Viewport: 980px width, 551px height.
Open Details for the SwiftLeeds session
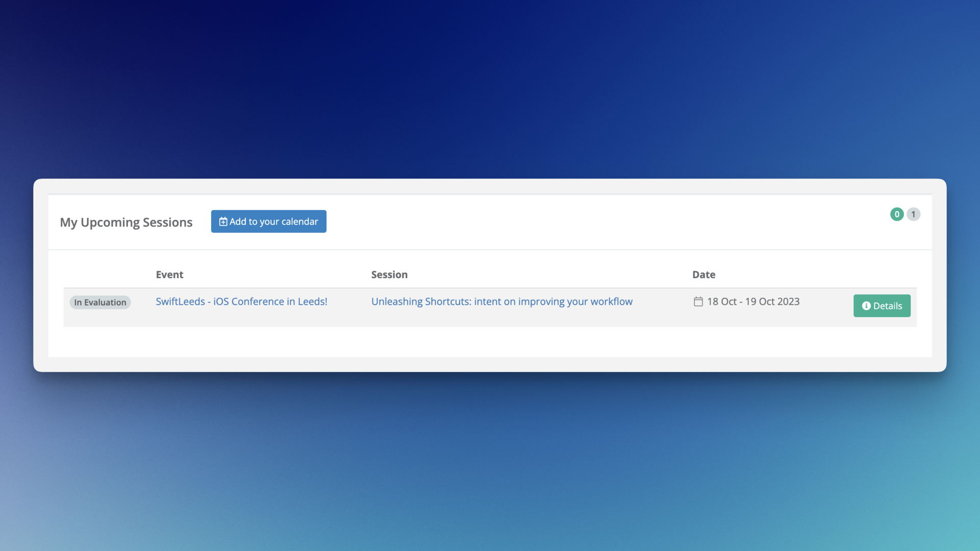[882, 306]
